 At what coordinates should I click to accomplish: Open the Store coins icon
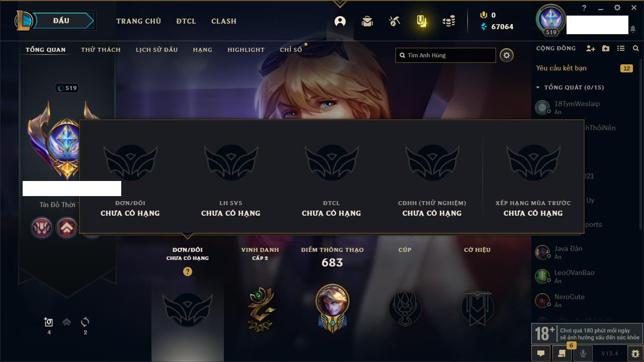pyautogui.click(x=449, y=21)
